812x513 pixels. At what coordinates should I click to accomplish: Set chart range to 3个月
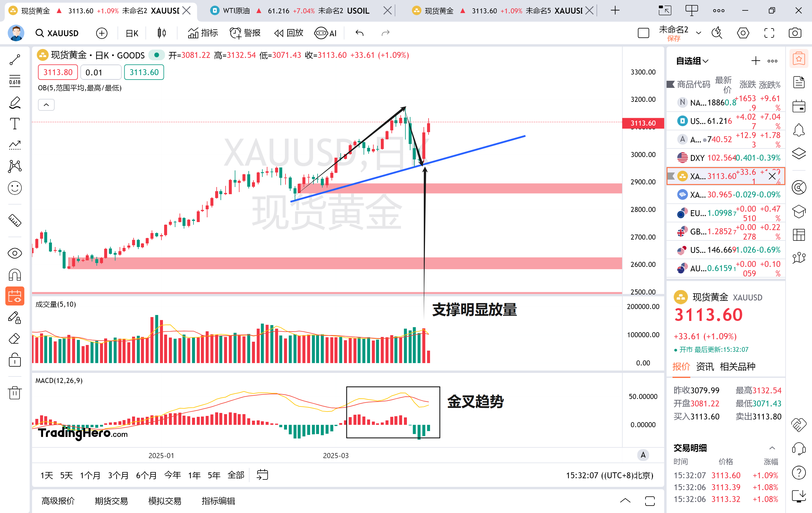pyautogui.click(x=118, y=475)
